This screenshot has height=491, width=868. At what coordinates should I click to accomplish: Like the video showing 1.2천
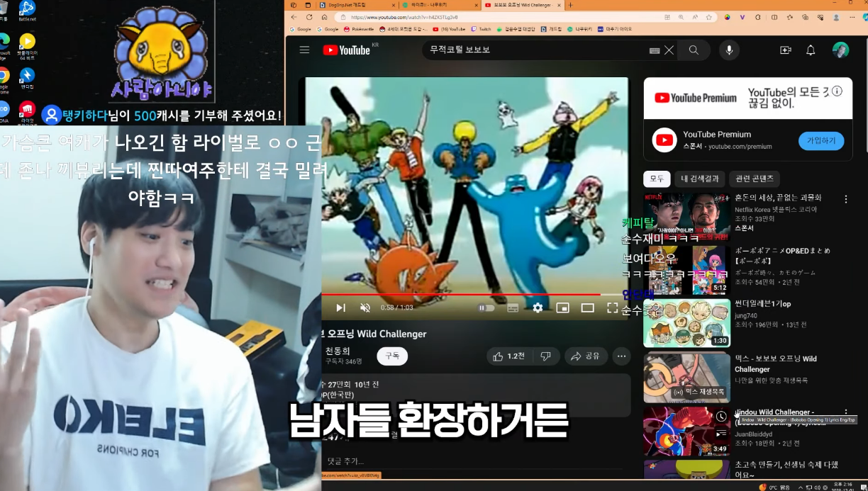click(x=509, y=356)
